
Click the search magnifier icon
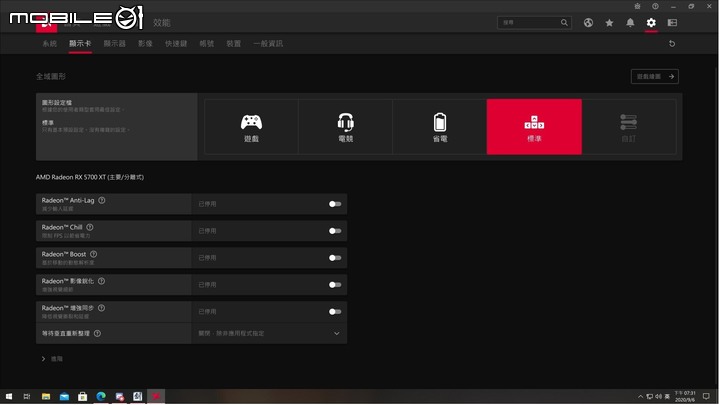coord(564,22)
